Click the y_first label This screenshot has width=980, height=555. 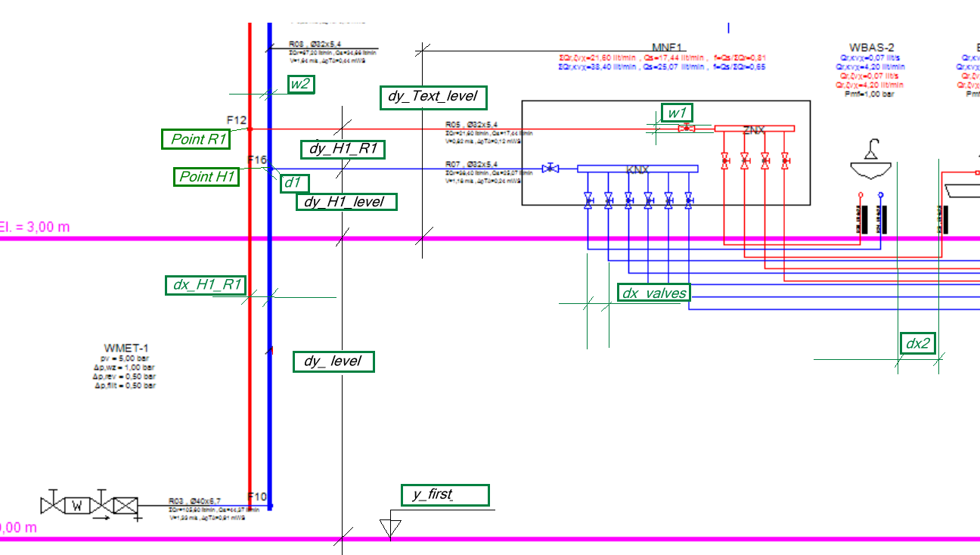[445, 495]
